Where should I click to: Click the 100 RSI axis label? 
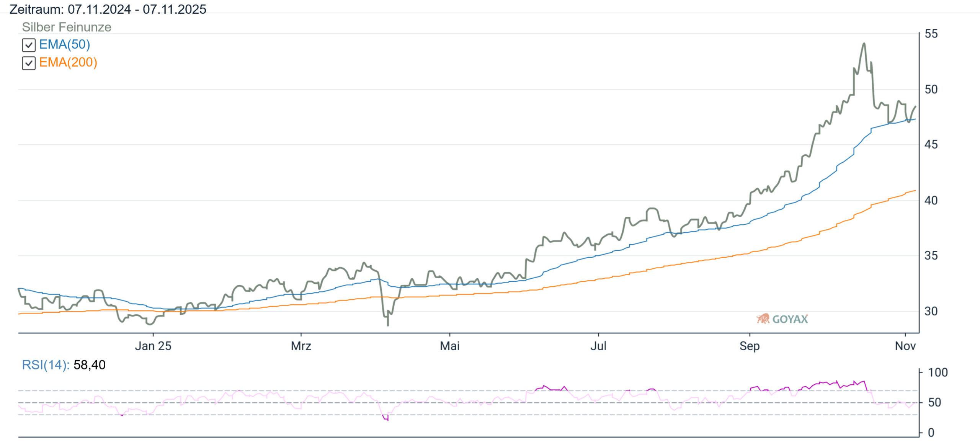[938, 372]
